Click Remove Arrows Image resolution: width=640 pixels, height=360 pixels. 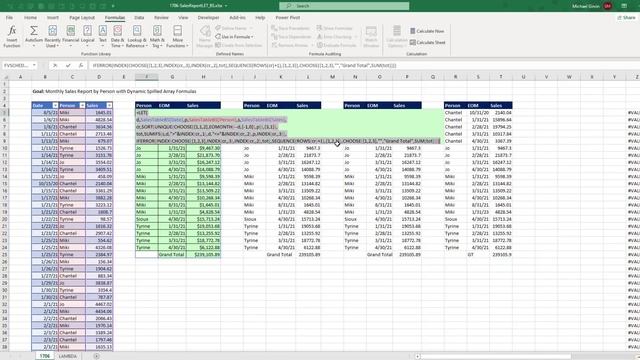[292, 45]
